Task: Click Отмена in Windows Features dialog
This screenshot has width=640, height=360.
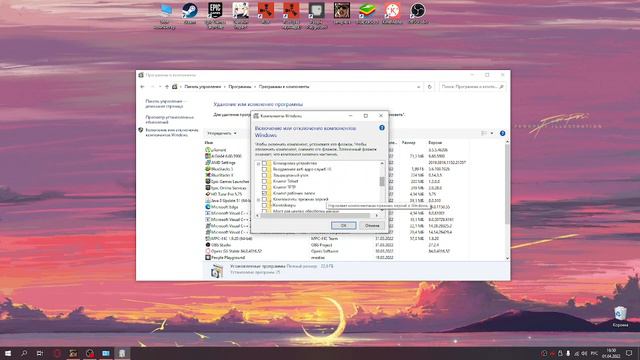Action: click(372, 225)
